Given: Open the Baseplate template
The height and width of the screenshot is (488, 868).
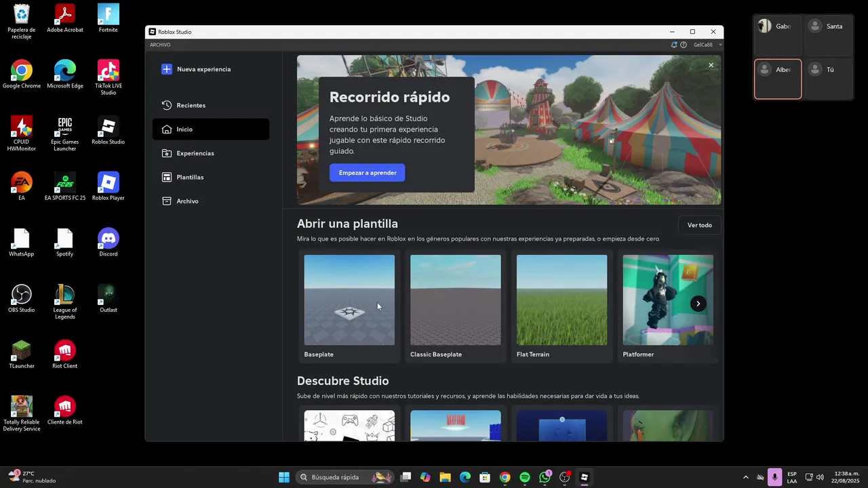Looking at the screenshot, I should (x=349, y=307).
